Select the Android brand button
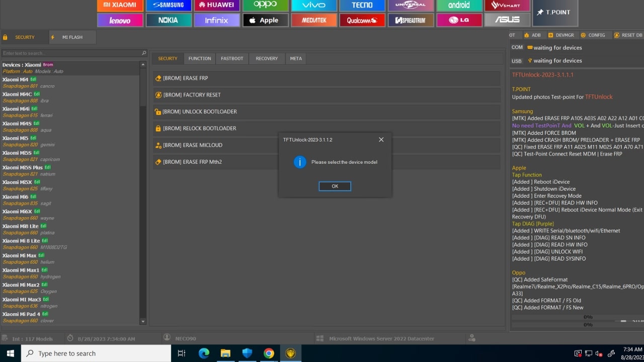 pos(459,5)
